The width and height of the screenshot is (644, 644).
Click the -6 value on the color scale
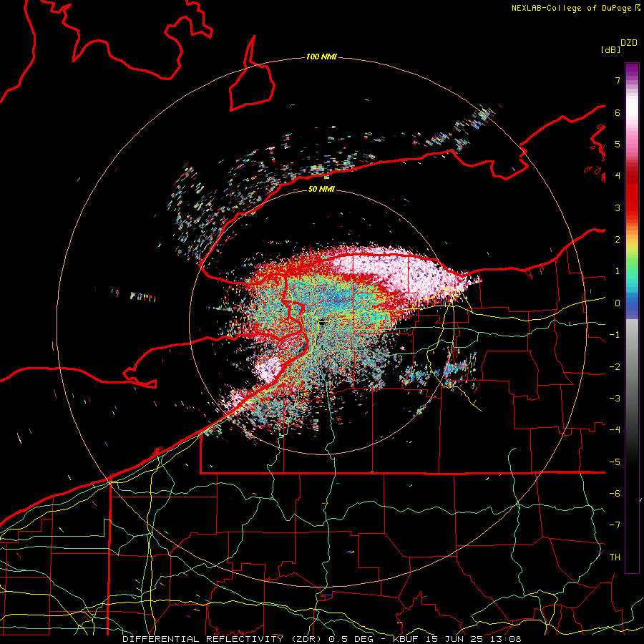(615, 494)
